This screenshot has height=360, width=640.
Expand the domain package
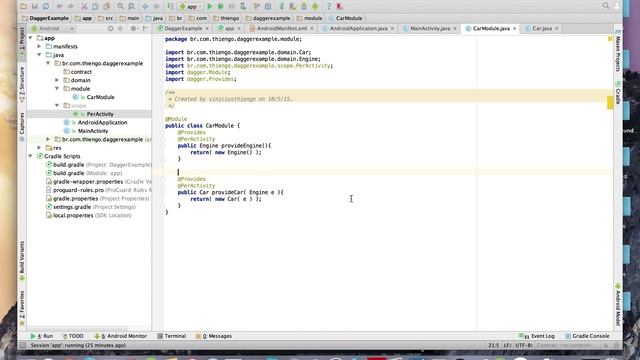[57, 80]
